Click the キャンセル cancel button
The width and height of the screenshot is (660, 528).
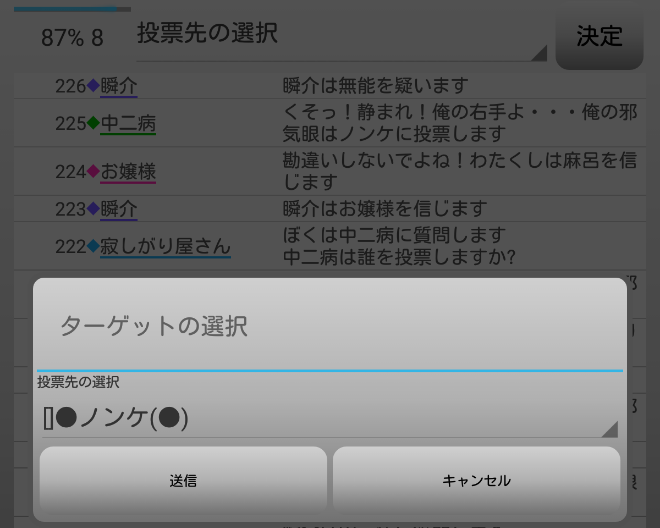476,479
